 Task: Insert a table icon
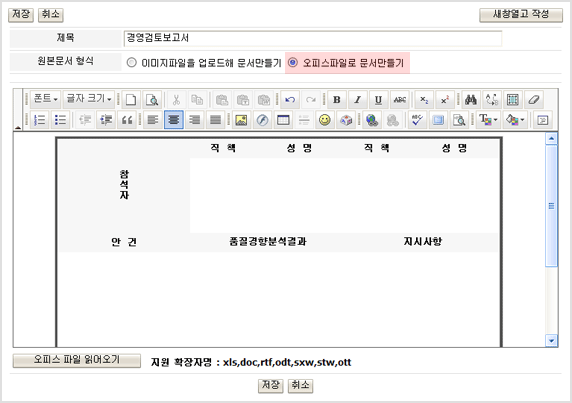[283, 120]
